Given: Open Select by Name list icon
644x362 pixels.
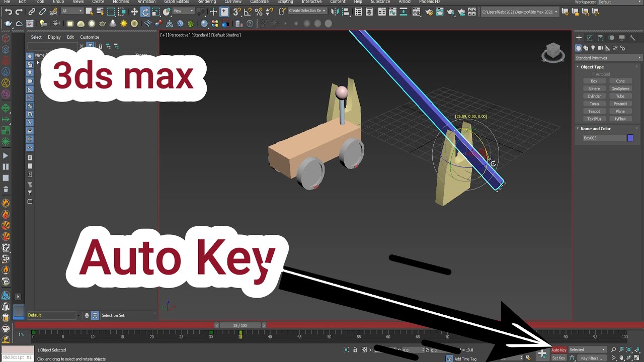Looking at the screenshot, I should pos(100,12).
